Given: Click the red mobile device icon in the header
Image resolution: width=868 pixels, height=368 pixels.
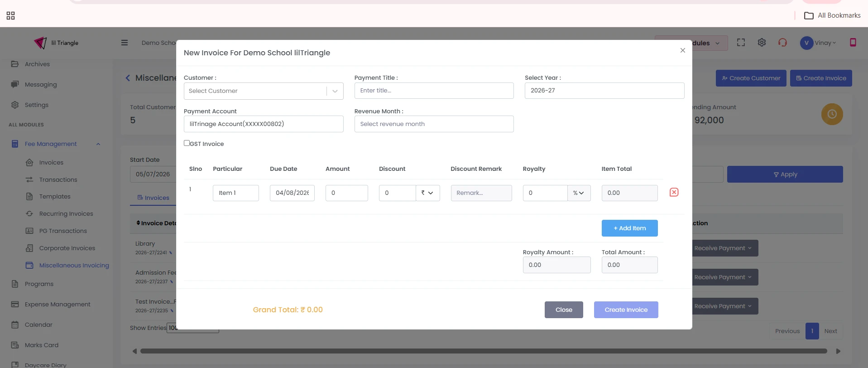Looking at the screenshot, I should (x=853, y=43).
